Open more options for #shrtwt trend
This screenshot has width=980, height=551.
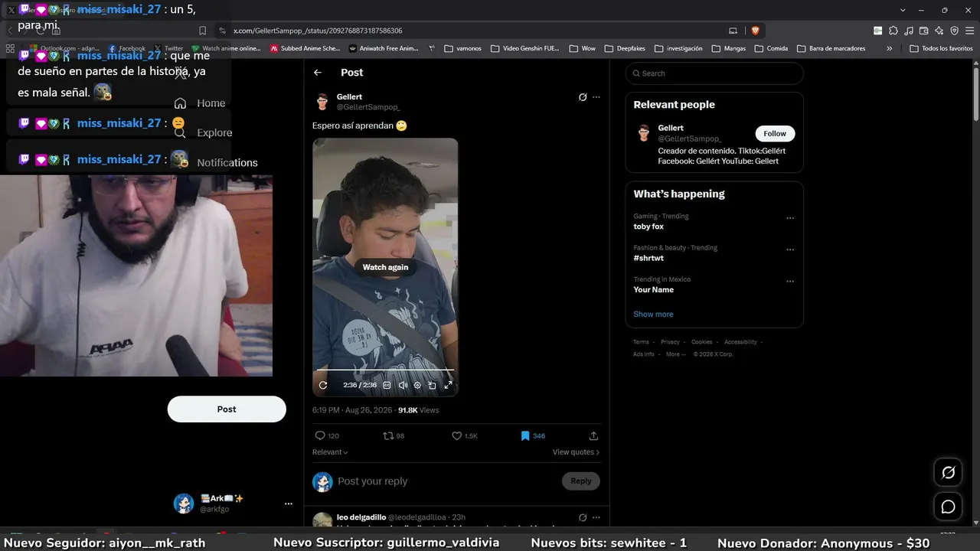click(790, 249)
